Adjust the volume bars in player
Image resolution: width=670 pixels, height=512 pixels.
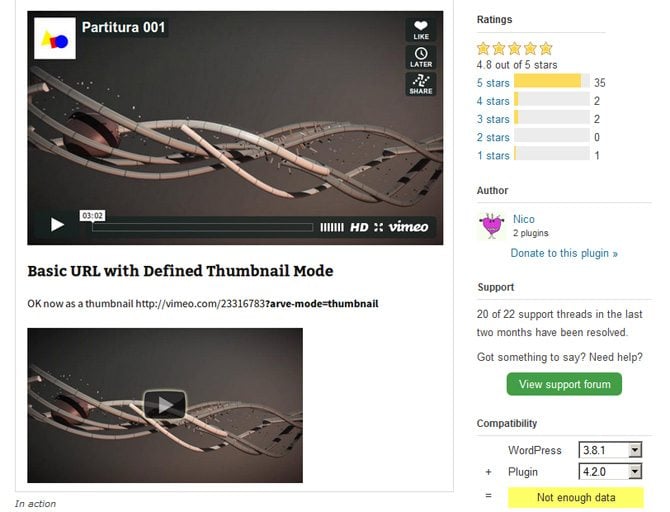(x=332, y=227)
